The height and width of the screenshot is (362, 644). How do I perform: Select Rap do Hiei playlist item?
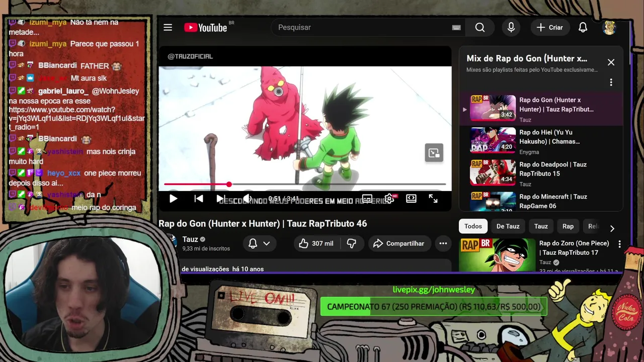coord(541,141)
